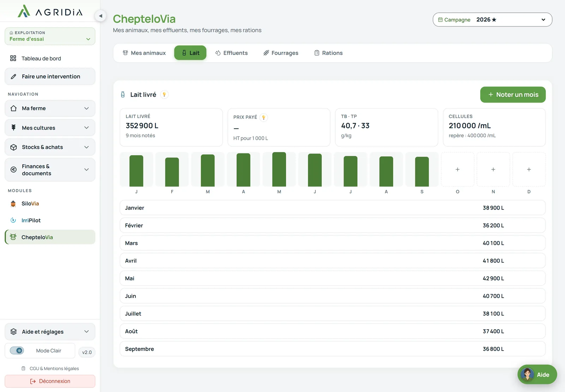Click the pencil icon for Faire une intervention

point(13,77)
